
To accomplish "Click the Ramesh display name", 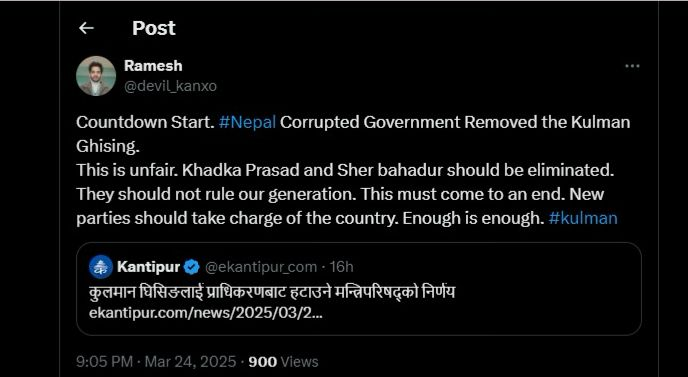I will point(153,66).
